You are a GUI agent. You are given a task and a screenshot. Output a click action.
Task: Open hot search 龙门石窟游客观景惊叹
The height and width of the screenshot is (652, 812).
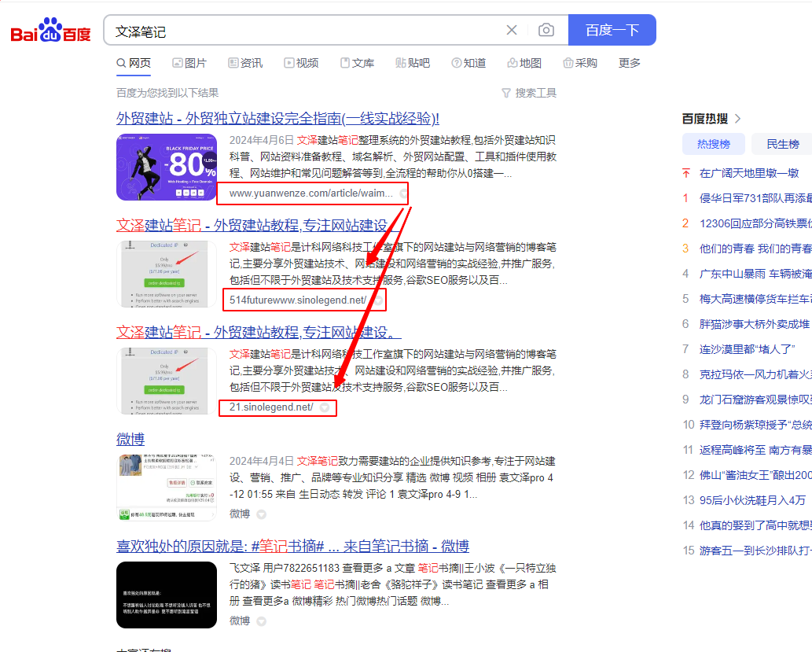click(755, 400)
